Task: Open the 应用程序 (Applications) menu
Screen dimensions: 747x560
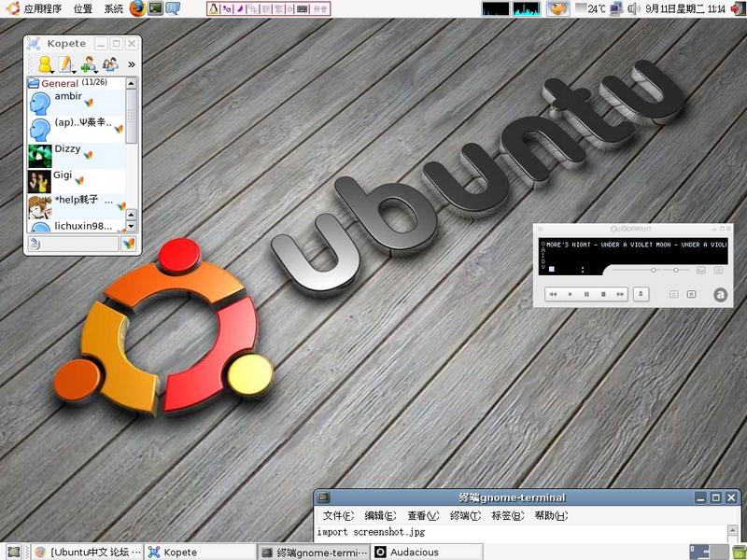Action: coord(42,8)
